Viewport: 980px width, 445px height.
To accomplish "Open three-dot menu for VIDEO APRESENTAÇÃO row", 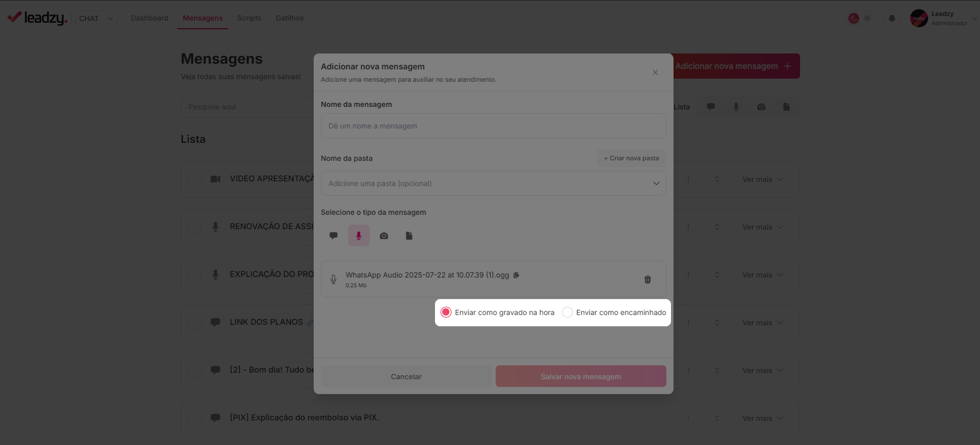I will (x=688, y=179).
